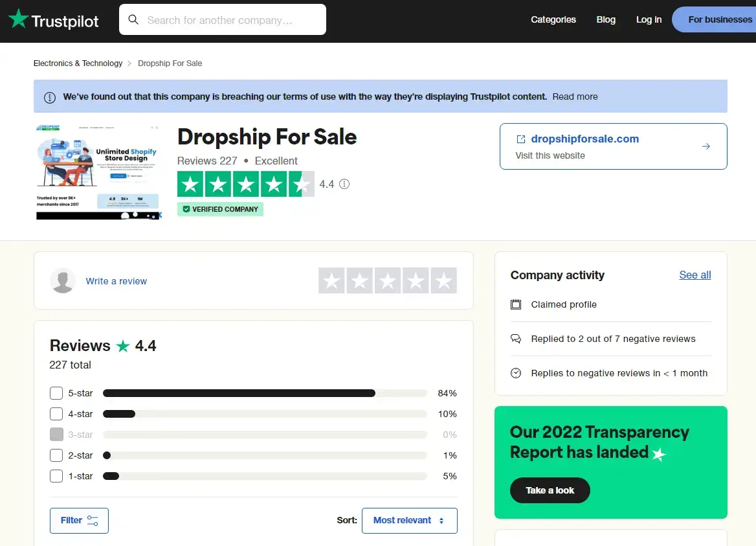Open Categories in the top navigation
Viewport: 756px width, 546px height.
coord(553,20)
